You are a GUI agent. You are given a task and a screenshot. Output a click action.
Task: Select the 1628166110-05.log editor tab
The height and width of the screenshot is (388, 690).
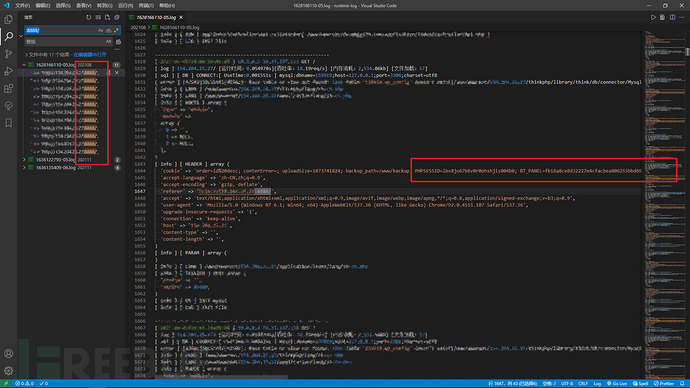pyautogui.click(x=156, y=18)
